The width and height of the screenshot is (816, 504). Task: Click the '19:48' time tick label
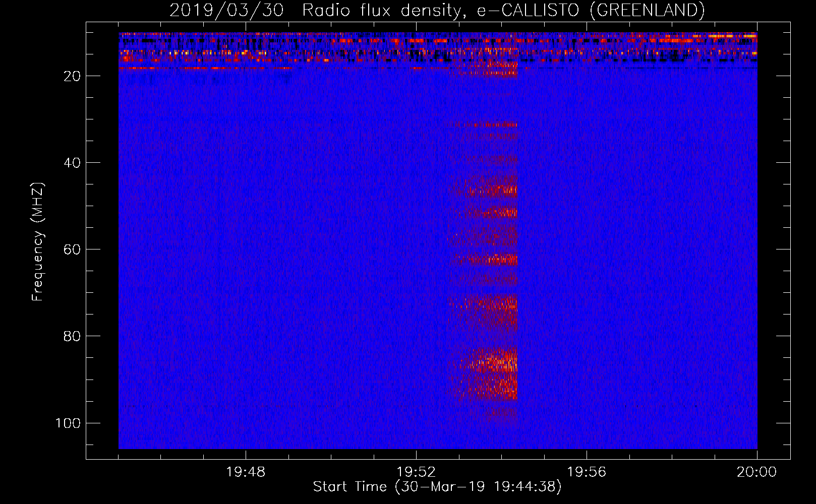click(x=246, y=472)
